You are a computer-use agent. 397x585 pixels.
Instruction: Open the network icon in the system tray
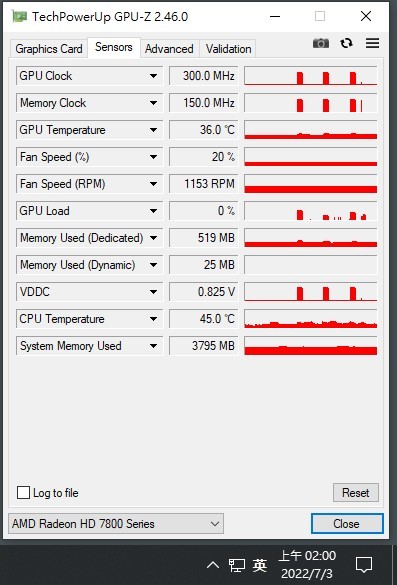[237, 566]
